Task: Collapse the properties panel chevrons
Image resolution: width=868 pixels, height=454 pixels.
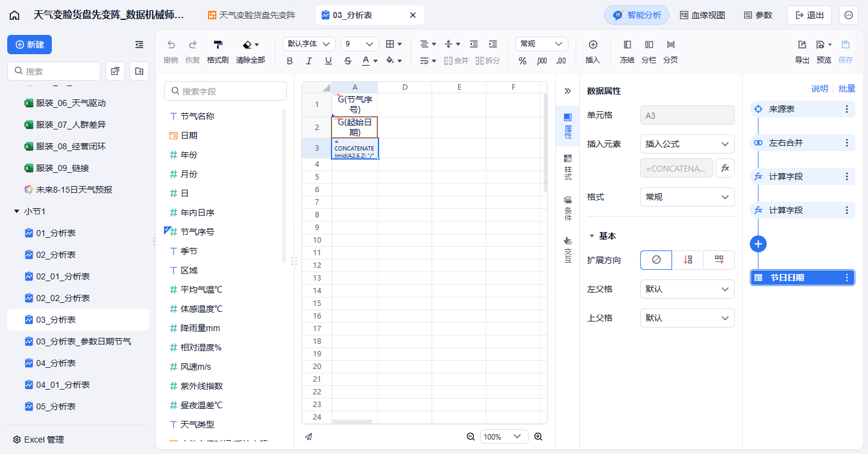Action: point(567,91)
